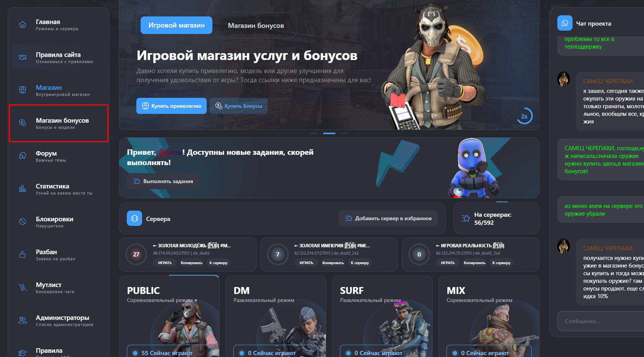This screenshot has width=644, height=357.
Task: Select the Игровой магазин tab
Action: click(x=176, y=25)
